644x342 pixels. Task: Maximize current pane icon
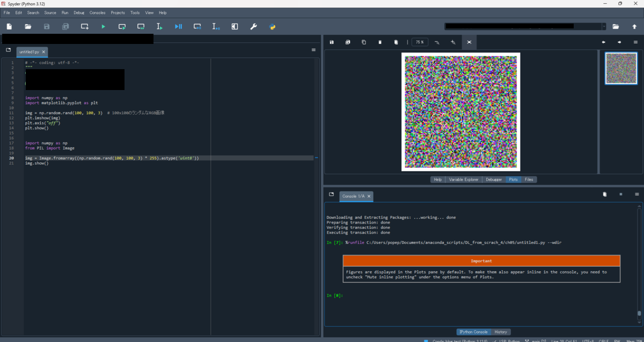pos(235,26)
